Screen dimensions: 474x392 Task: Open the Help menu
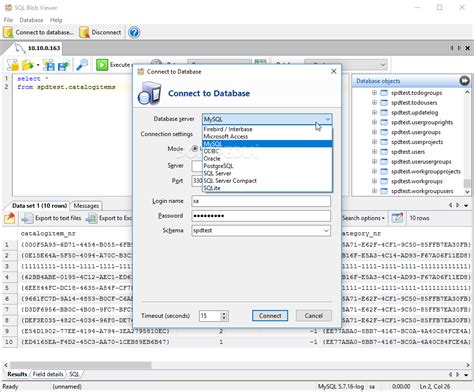tap(56, 20)
